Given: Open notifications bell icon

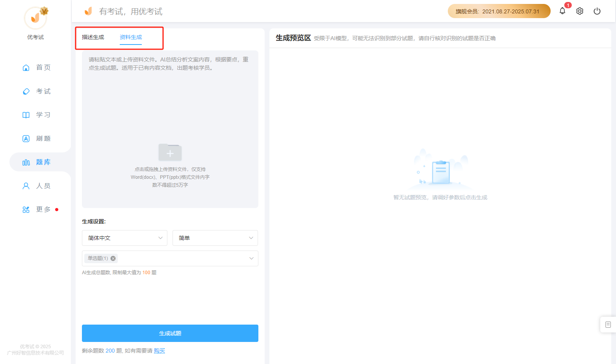Looking at the screenshot, I should [562, 11].
